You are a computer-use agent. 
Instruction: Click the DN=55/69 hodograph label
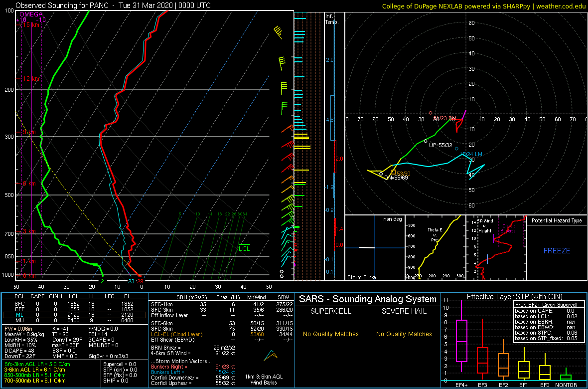(396, 178)
